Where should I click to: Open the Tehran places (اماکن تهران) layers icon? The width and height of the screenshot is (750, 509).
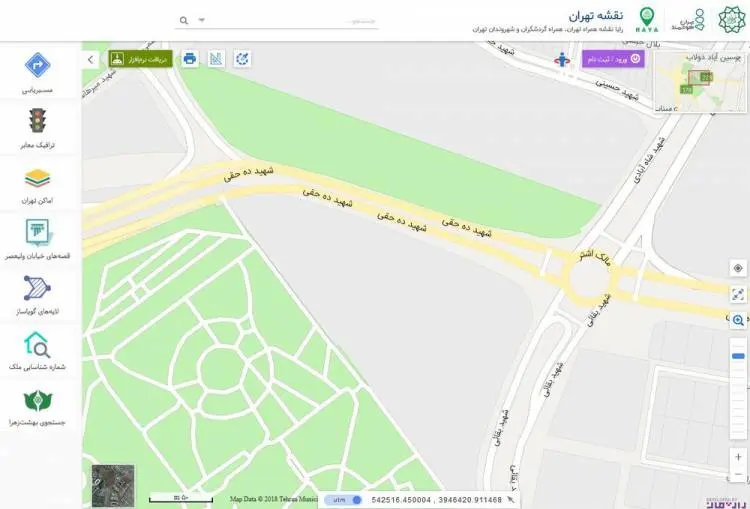pyautogui.click(x=37, y=178)
